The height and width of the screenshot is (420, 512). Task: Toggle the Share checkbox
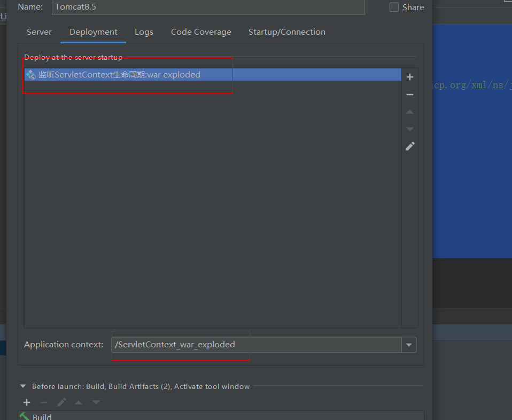[394, 7]
